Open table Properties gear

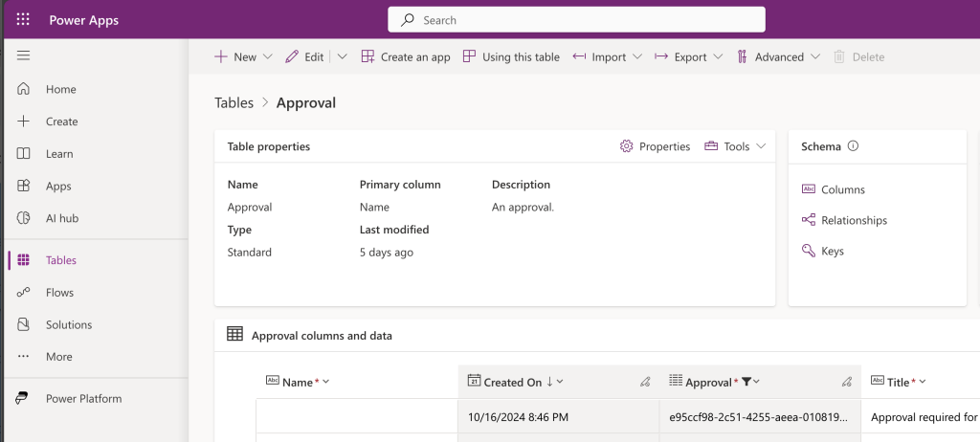626,146
